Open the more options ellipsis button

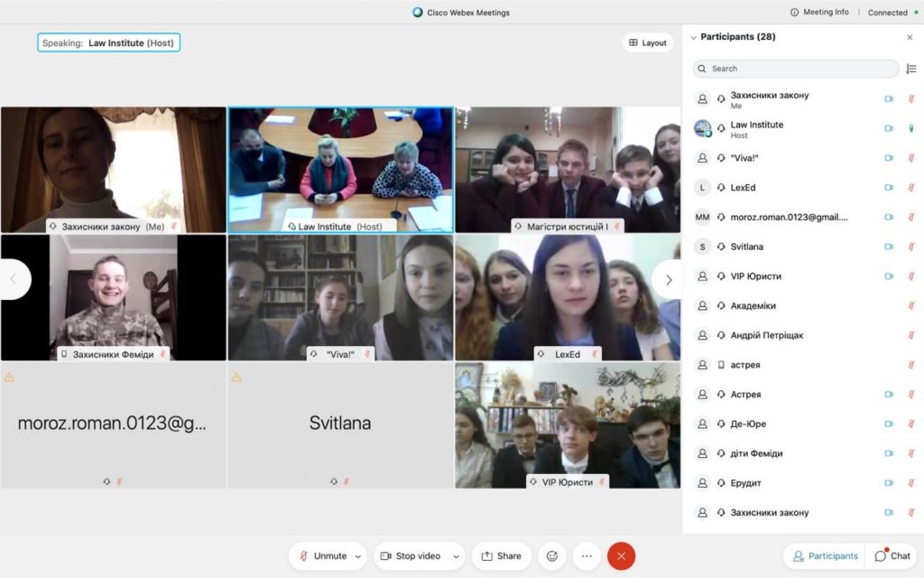click(x=587, y=556)
